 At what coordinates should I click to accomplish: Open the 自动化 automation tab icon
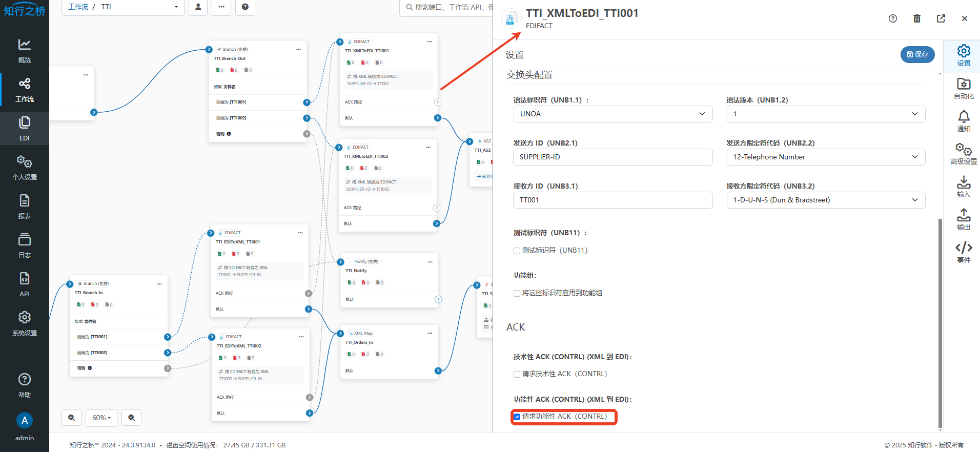click(x=964, y=88)
